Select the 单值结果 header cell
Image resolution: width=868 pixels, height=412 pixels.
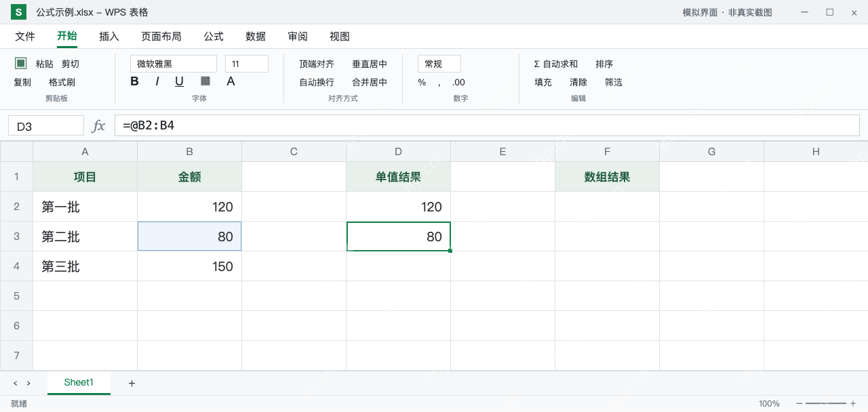click(399, 177)
